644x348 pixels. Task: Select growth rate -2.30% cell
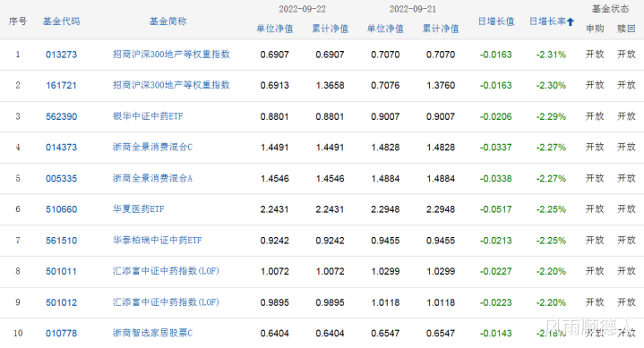click(551, 85)
